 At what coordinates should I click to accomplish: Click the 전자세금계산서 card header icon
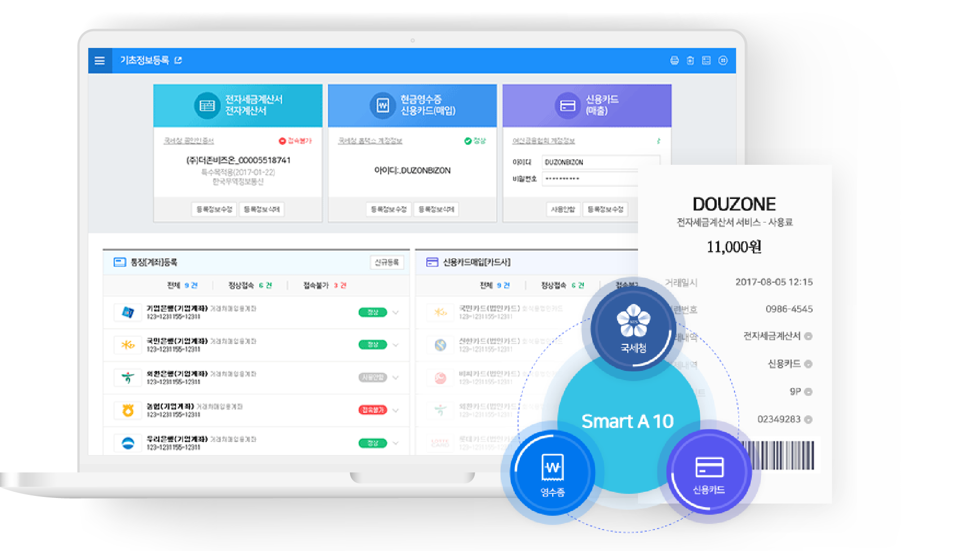click(207, 106)
